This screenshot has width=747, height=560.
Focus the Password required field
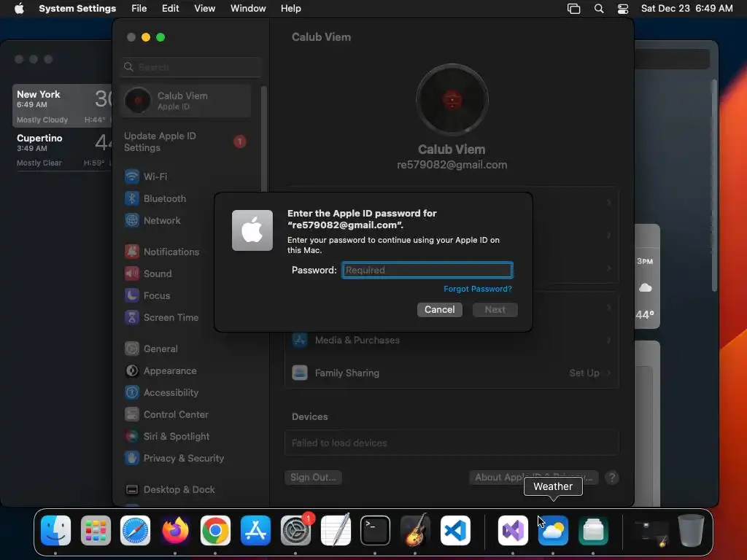tap(427, 270)
